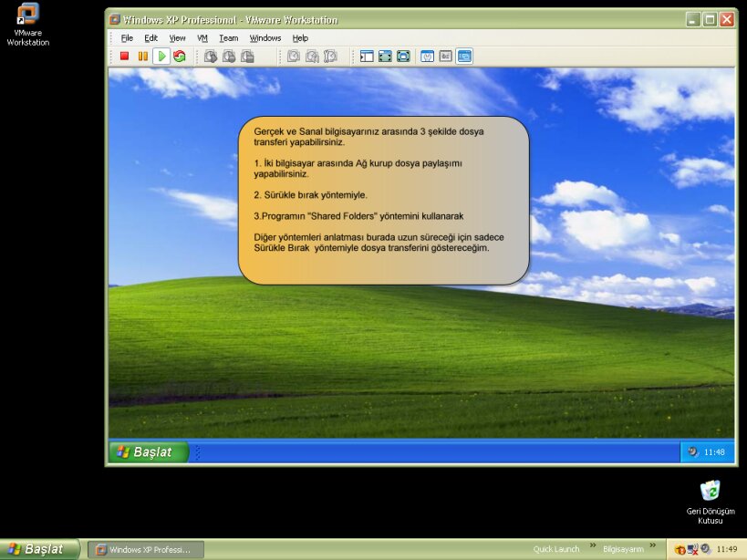Click the red Power Off button in toolbar
The image size is (747, 560).
click(124, 57)
